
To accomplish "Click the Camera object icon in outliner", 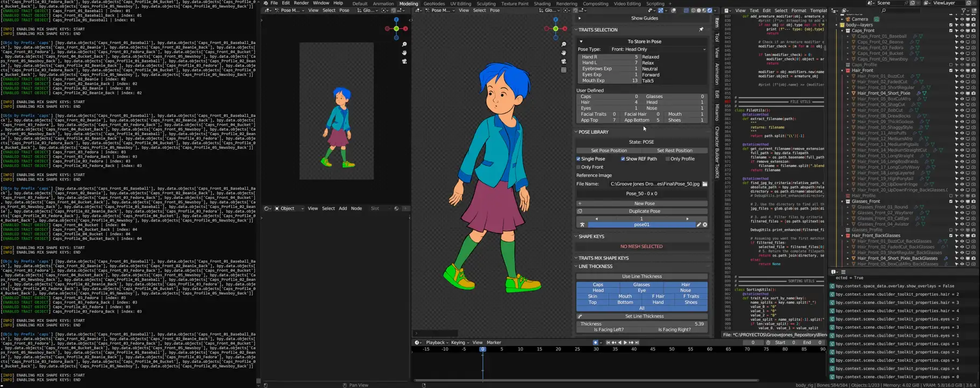I will click(x=848, y=19).
